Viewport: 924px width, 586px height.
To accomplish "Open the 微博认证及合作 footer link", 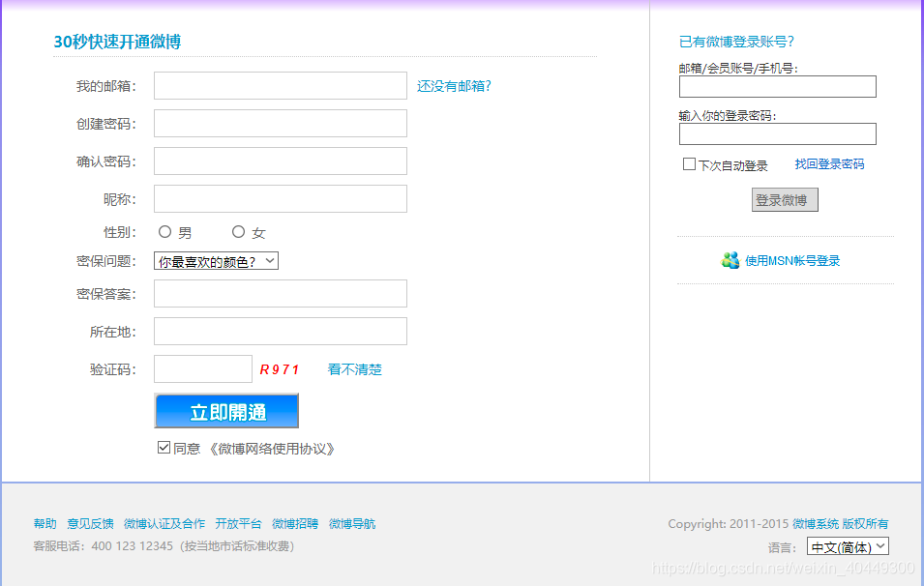I will point(164,523).
